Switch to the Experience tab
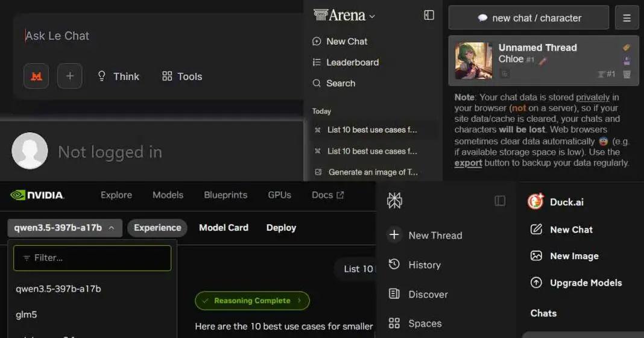The height and width of the screenshot is (338, 644). (x=157, y=228)
